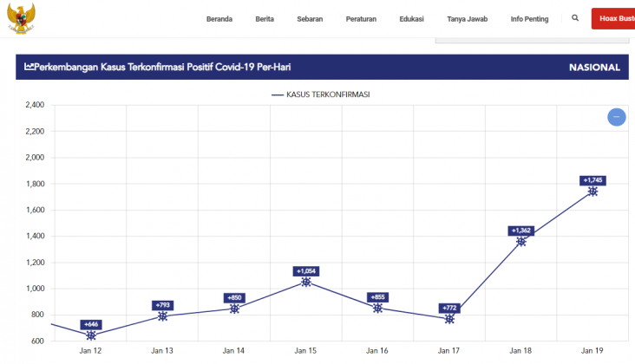Viewport: 635px width, 364px height.
Task: Navigate to the Edukasi section
Action: pos(412,19)
